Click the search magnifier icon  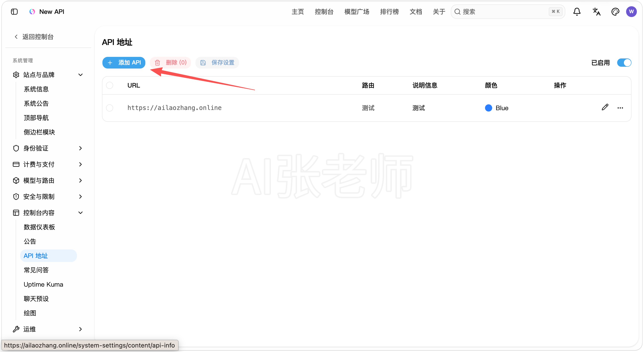pos(458,11)
